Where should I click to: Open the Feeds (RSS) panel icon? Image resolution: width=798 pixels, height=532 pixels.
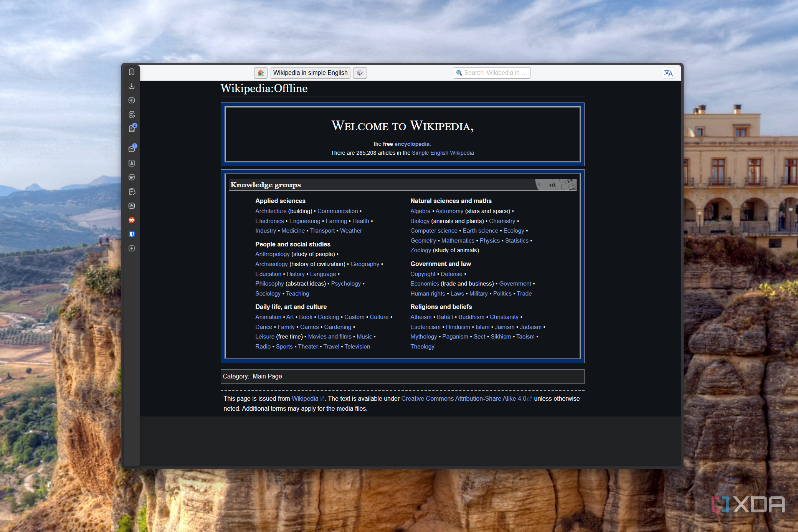(132, 206)
